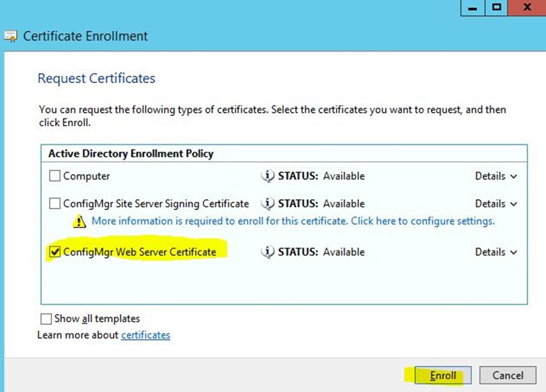
Task: Check the Computer certificate checkbox
Action: (x=55, y=176)
